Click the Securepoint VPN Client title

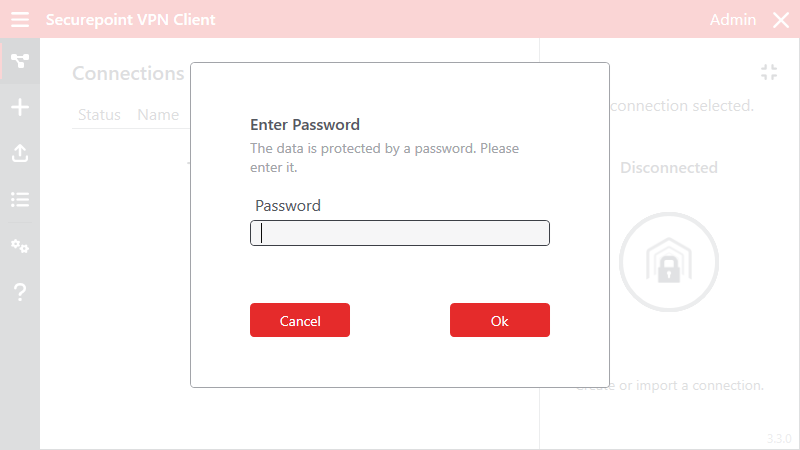(x=130, y=20)
